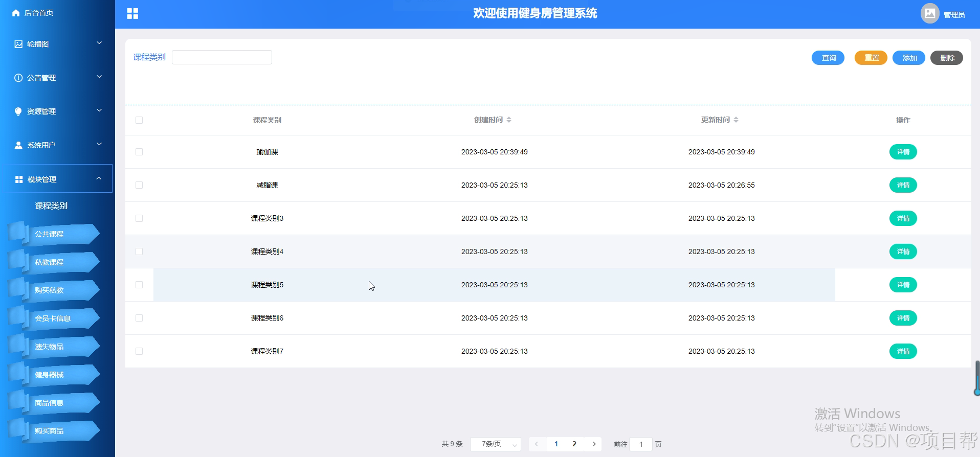Go to next page arrow

coord(594,444)
